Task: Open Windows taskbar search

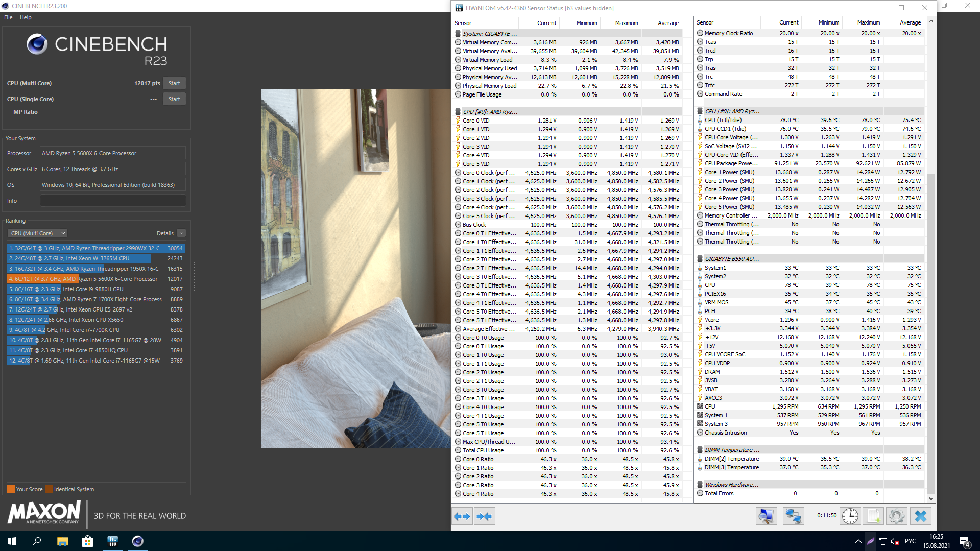Action: click(x=37, y=541)
